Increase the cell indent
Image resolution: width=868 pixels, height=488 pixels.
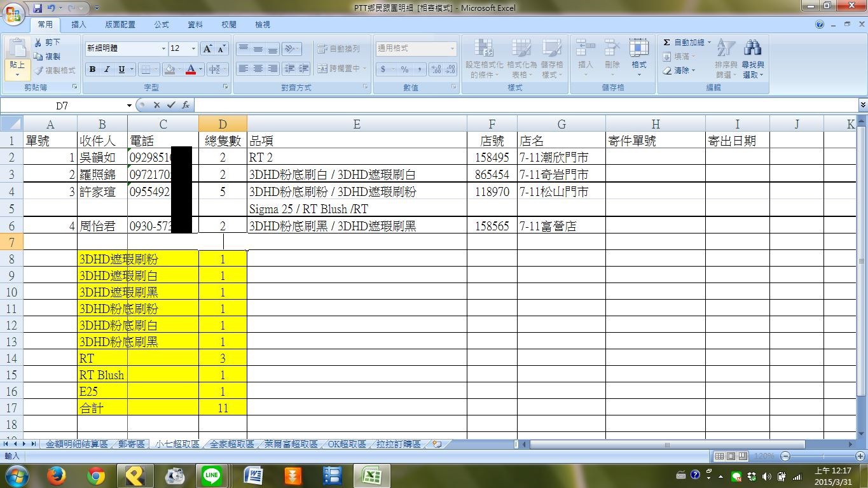[x=304, y=69]
